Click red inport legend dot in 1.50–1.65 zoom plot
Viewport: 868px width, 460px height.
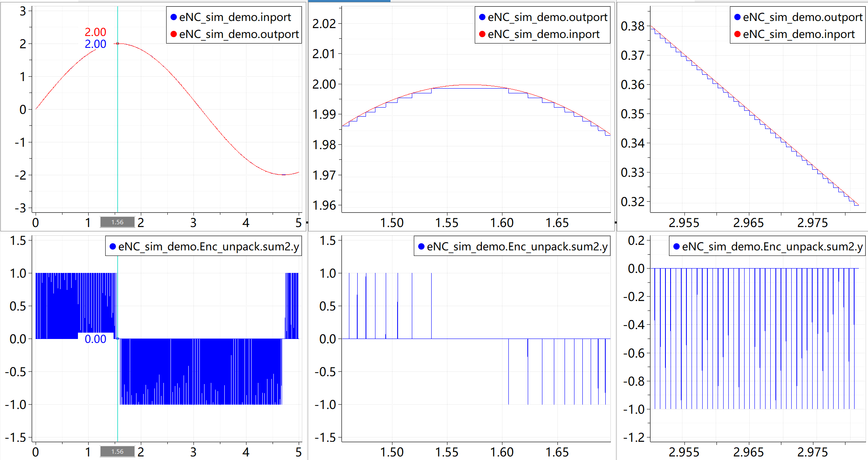[x=482, y=34]
